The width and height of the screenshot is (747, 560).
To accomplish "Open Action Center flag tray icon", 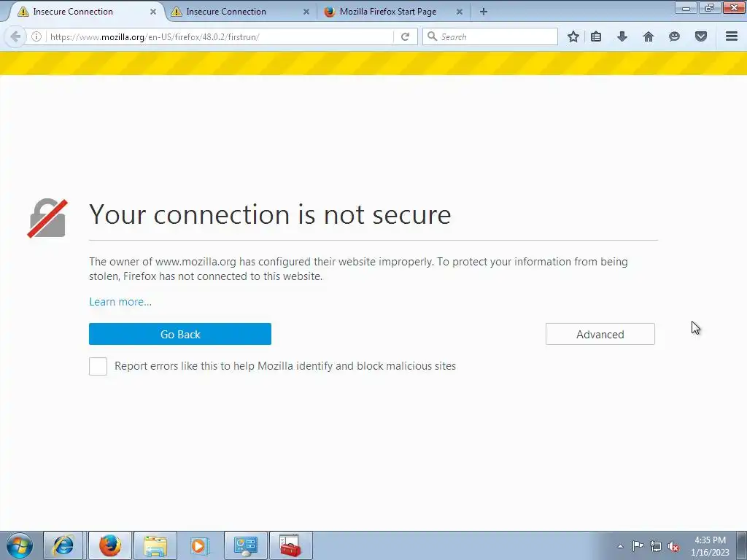I will (x=638, y=546).
